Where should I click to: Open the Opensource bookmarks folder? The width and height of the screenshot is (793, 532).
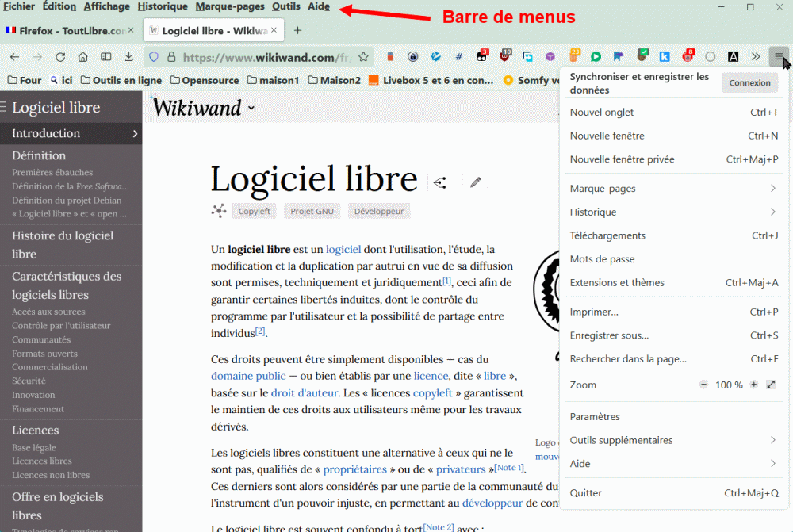pyautogui.click(x=205, y=80)
